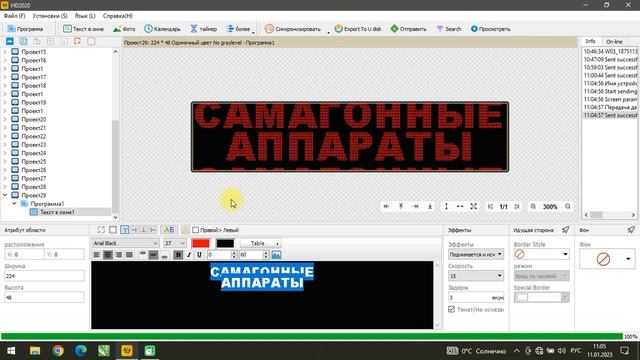Toggle the Проект26 checkbox
This screenshot has width=640, height=360.
(15, 170)
